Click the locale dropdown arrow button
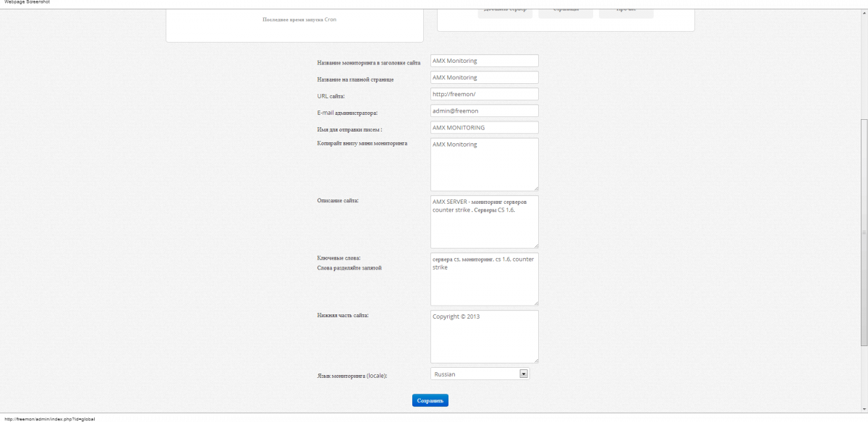 (524, 374)
